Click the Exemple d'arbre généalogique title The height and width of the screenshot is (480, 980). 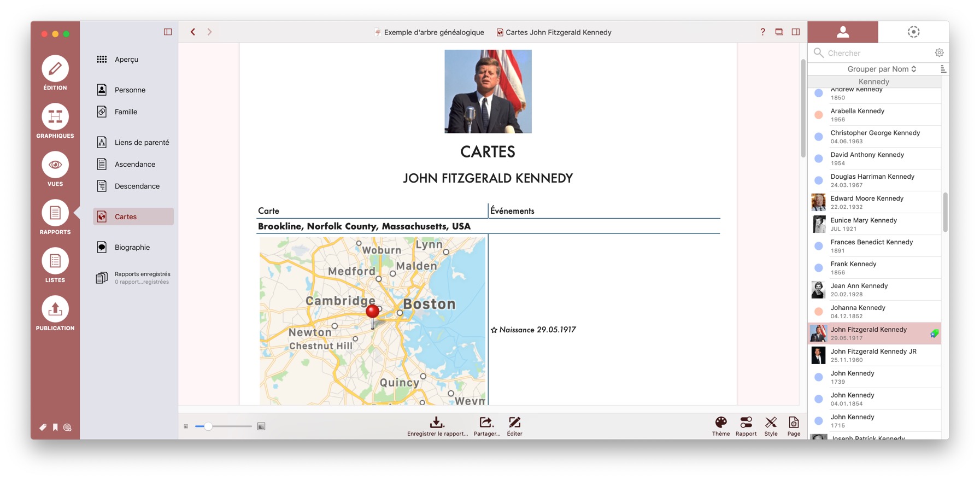pos(430,32)
